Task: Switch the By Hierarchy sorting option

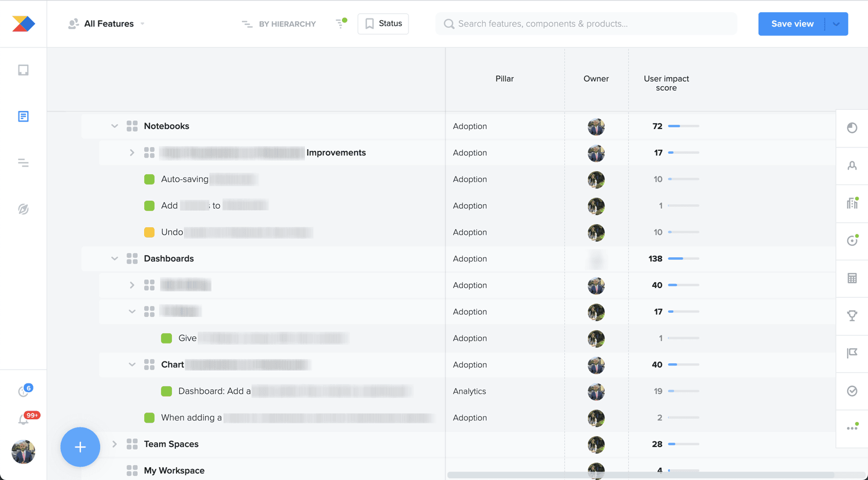Action: [279, 24]
